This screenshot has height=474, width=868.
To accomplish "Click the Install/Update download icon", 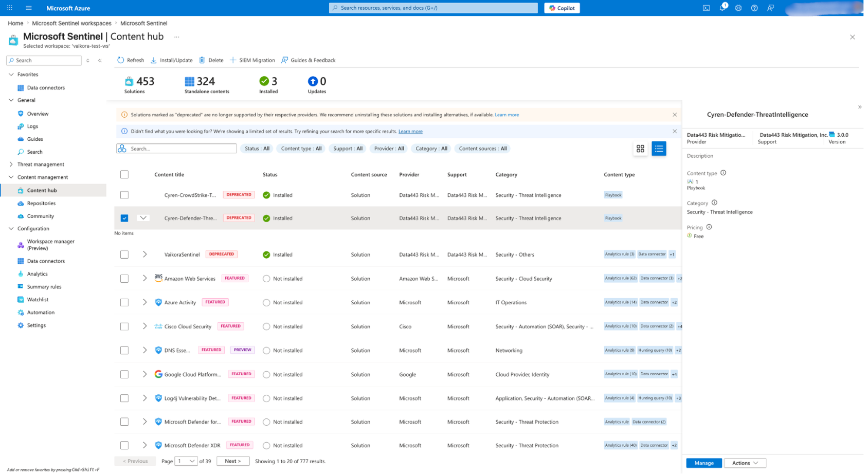I will [153, 60].
